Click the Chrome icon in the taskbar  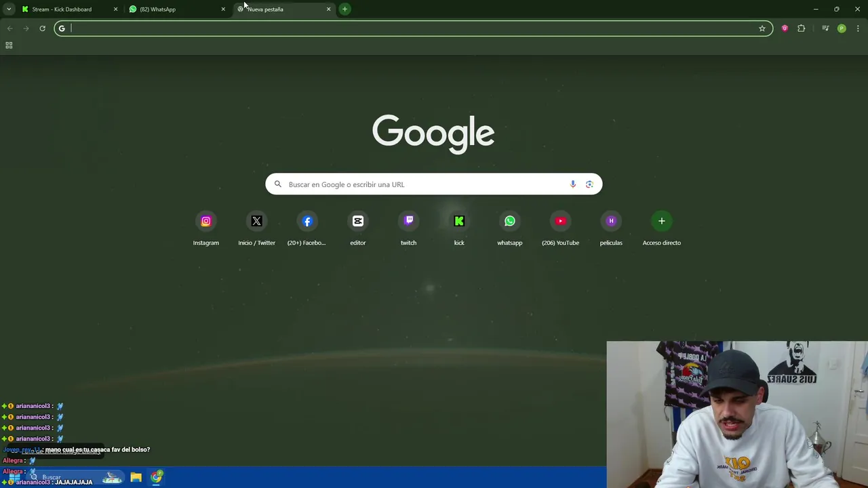157,477
